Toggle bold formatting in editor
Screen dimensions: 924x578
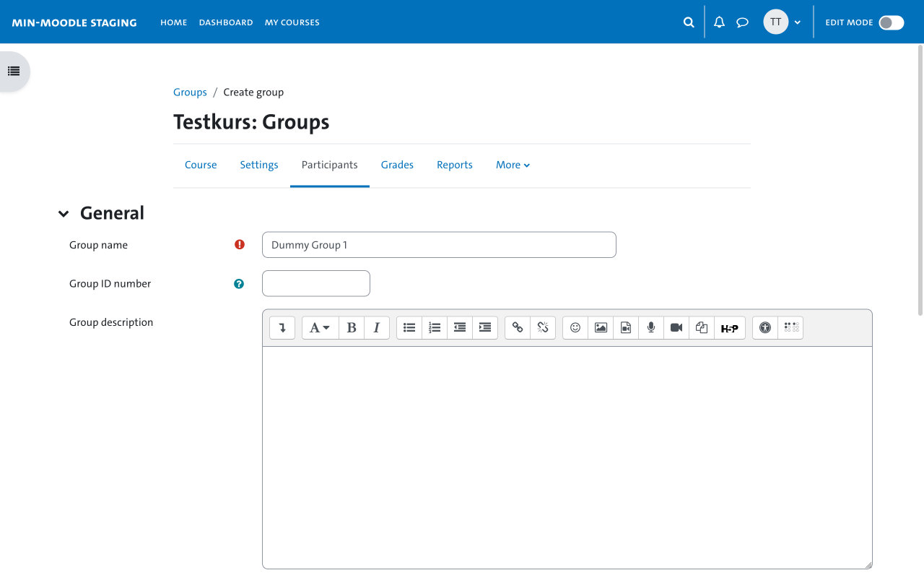point(352,328)
